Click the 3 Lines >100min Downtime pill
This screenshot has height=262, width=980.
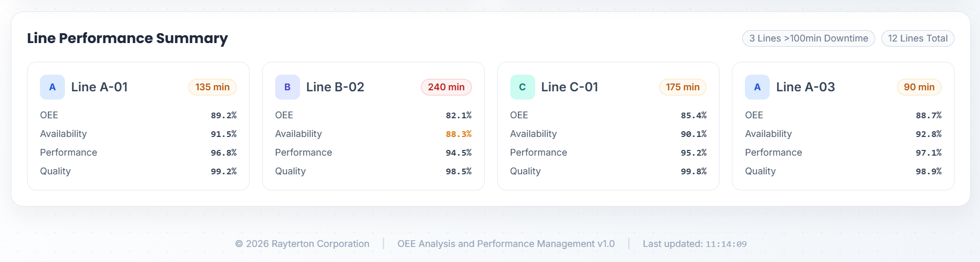[808, 38]
